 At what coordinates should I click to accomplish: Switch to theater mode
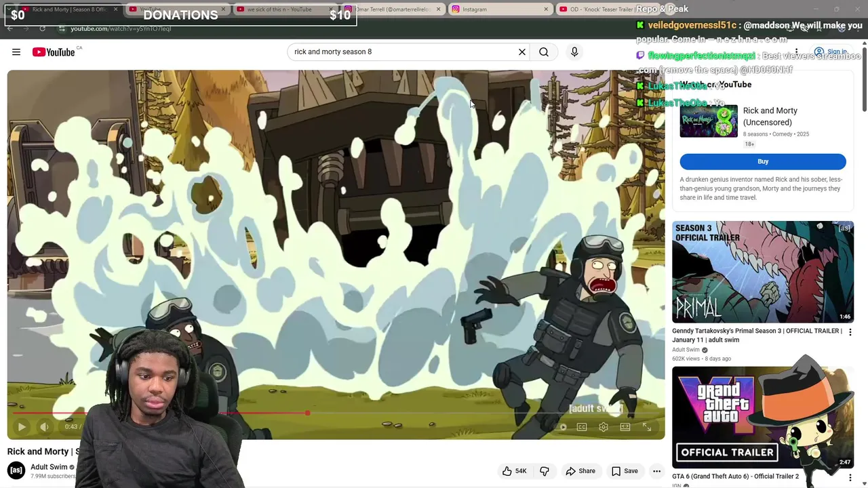pos(625,427)
